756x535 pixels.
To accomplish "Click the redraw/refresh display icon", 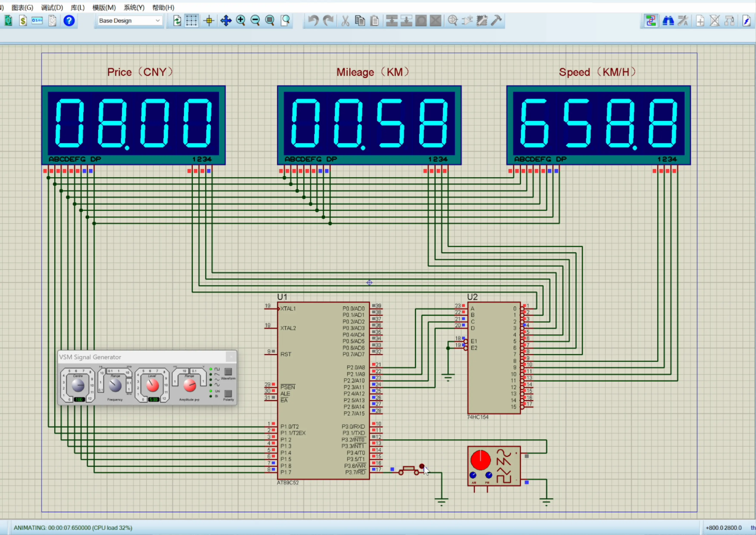I will [x=177, y=21].
